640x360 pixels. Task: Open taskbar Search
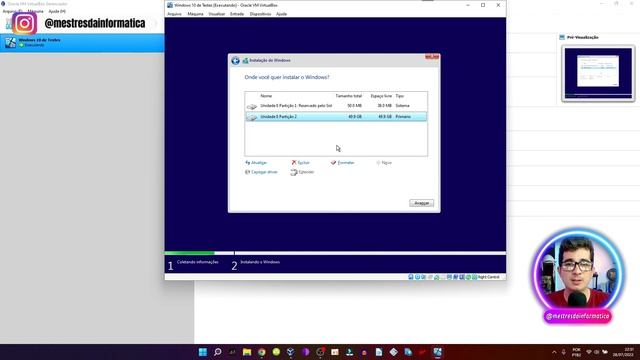[218, 352]
